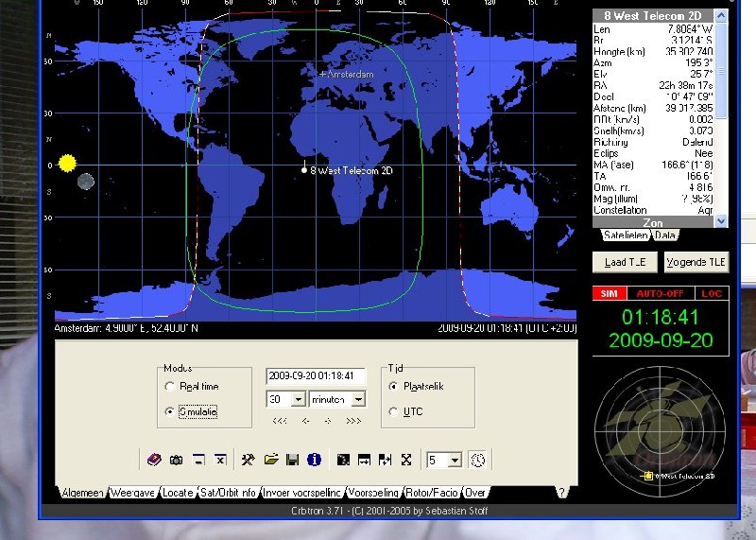Open the Sat/Orbit info tab
This screenshot has width=756, height=540.
228,493
